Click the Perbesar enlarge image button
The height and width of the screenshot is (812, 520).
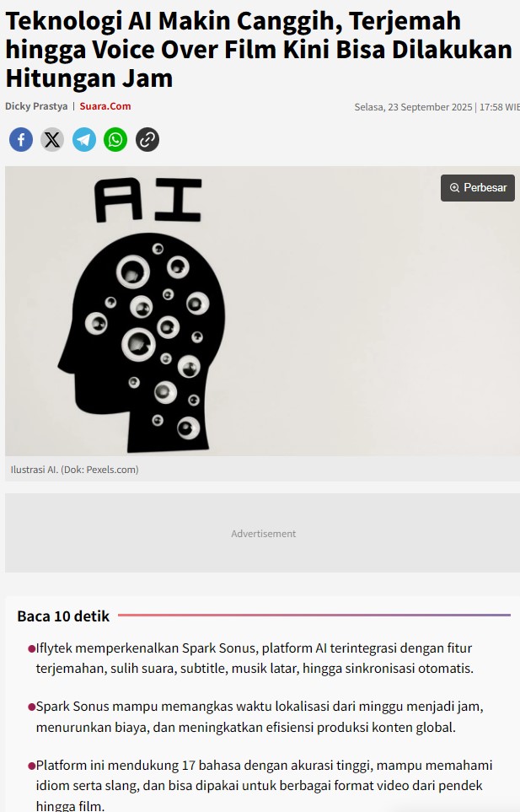point(478,187)
